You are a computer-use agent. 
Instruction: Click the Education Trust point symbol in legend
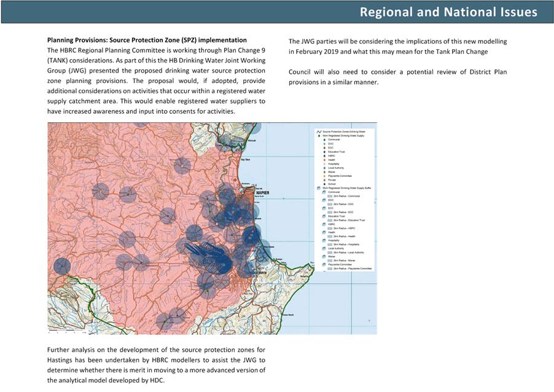(x=324, y=152)
